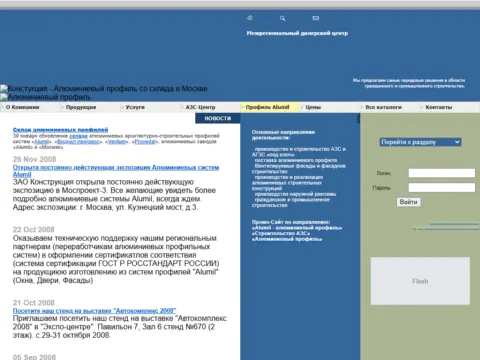Click the 'Войти' login button
The image size is (480, 360).
408,202
